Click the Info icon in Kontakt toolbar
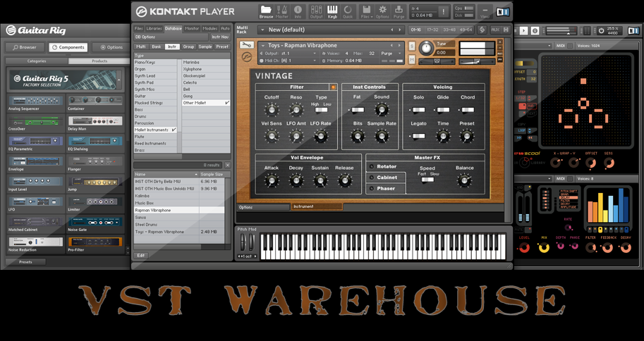Screen dimensions: 644x341 (298, 11)
